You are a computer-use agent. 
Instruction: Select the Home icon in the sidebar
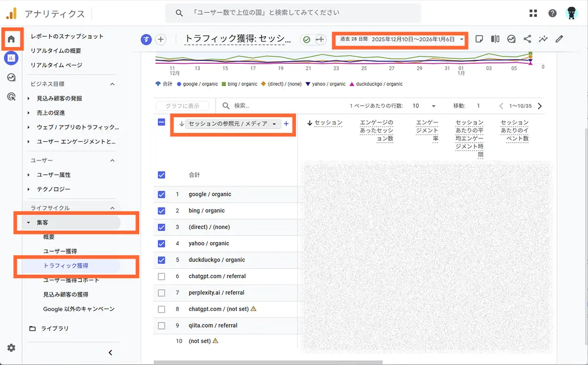coord(11,38)
